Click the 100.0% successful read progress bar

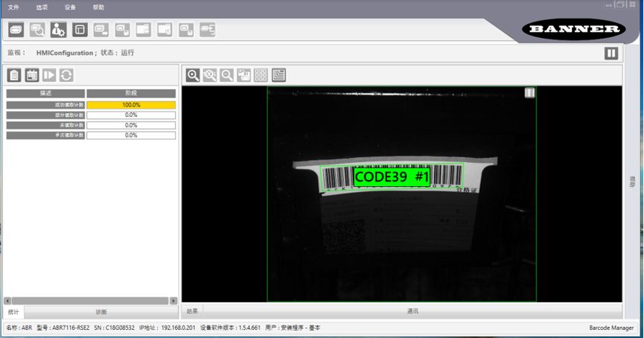131,105
